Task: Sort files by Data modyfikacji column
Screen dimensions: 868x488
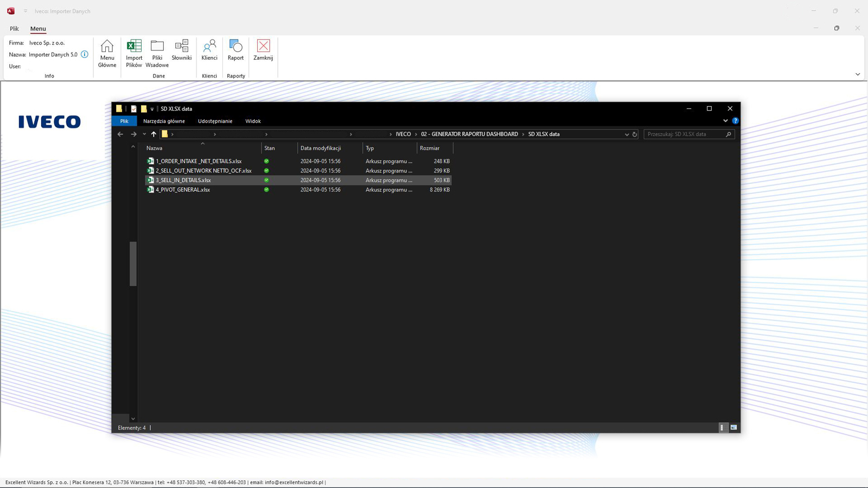Action: click(x=321, y=148)
